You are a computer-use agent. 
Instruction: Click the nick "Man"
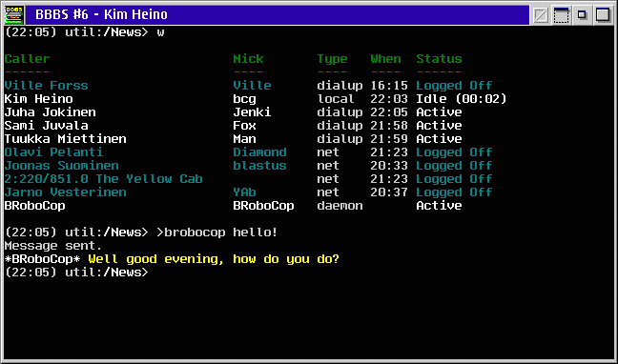click(x=244, y=139)
